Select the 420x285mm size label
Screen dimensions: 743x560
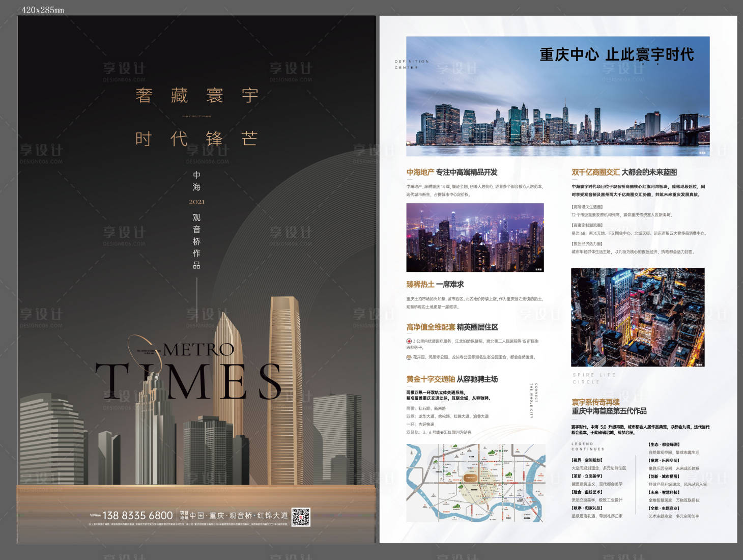click(43, 10)
